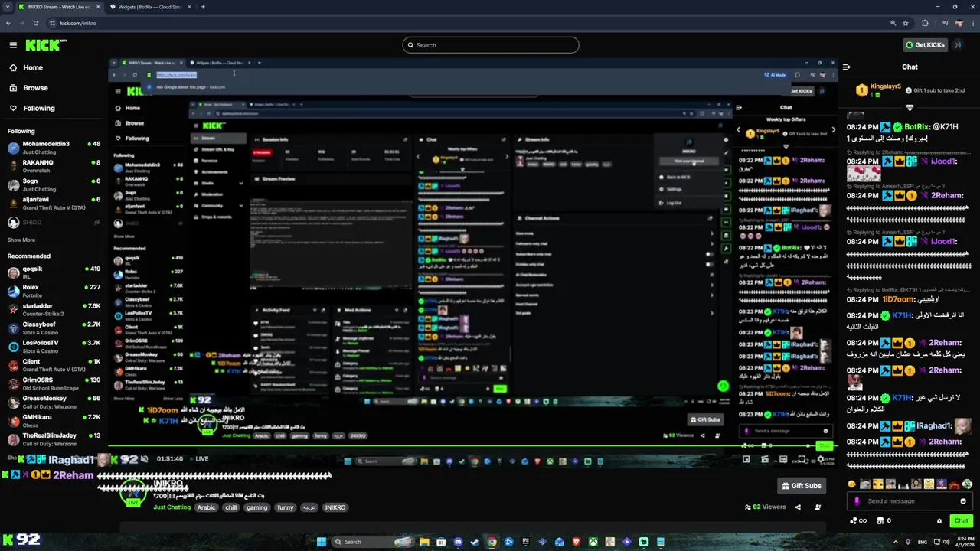Click the browser zoom icon
Viewport: 980px width, 551px height.
[x=893, y=23]
